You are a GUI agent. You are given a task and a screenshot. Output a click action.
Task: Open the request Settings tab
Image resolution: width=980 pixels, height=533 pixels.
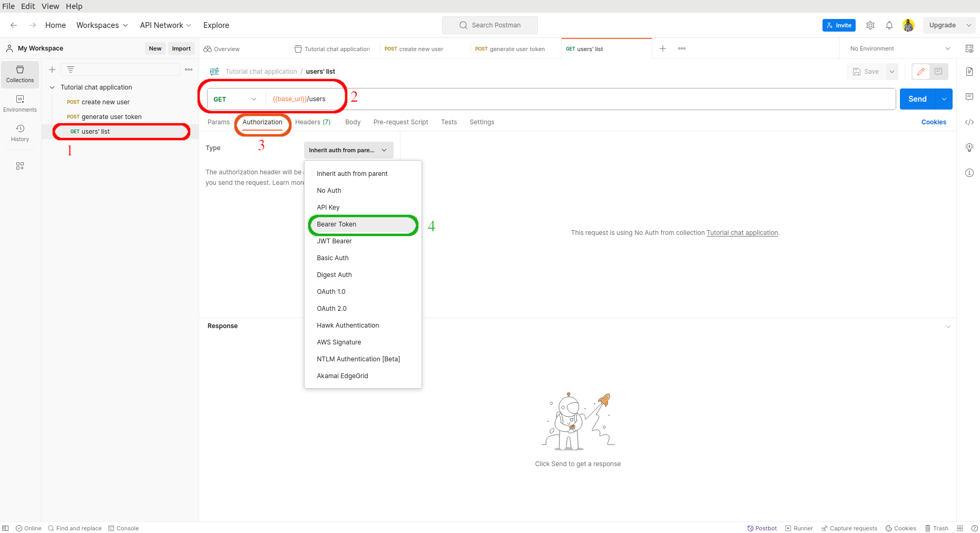482,122
